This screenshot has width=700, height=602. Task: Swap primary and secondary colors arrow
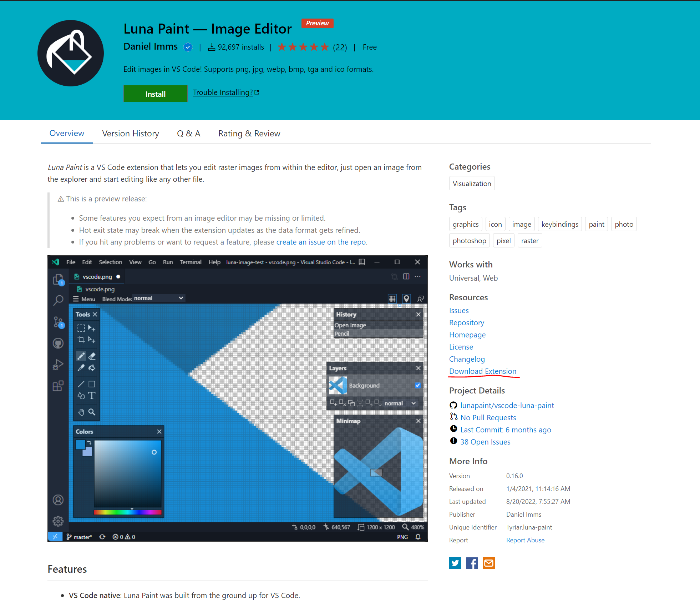89,443
